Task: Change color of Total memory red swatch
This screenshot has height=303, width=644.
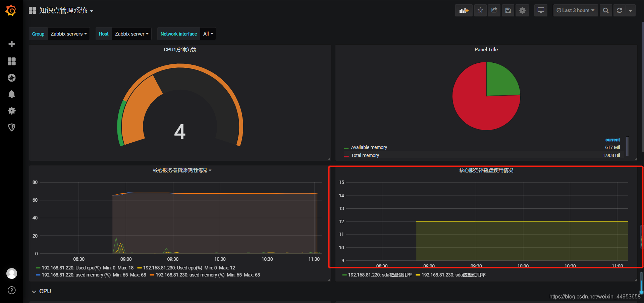Action: tap(346, 156)
